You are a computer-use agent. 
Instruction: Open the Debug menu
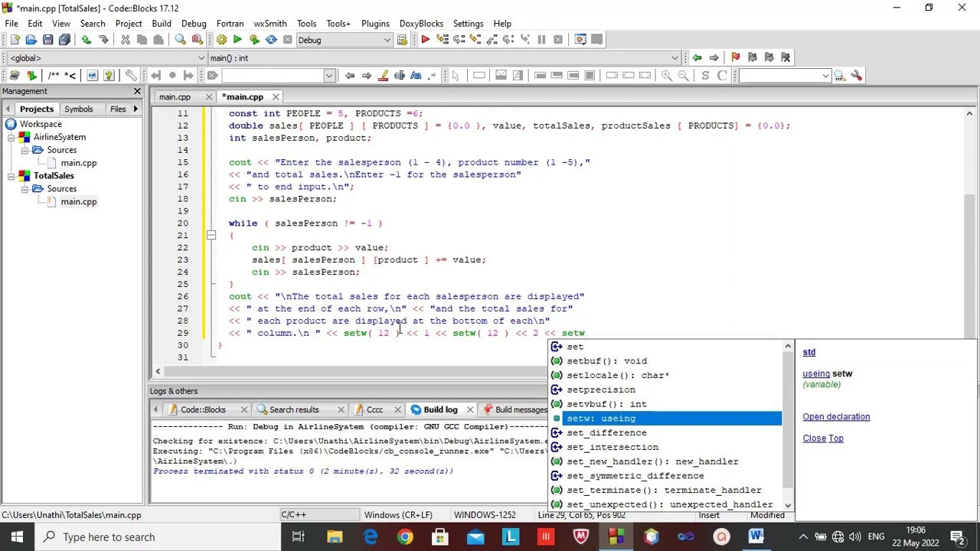[194, 24]
